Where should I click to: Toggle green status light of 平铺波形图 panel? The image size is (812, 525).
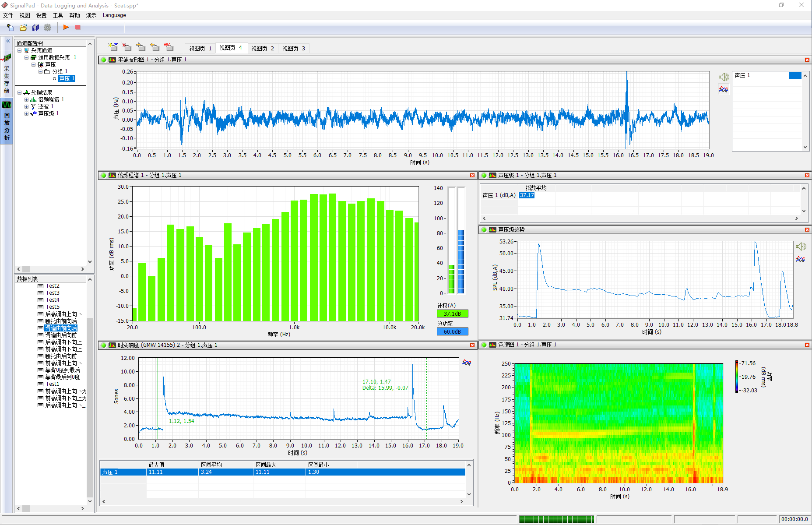[104, 60]
